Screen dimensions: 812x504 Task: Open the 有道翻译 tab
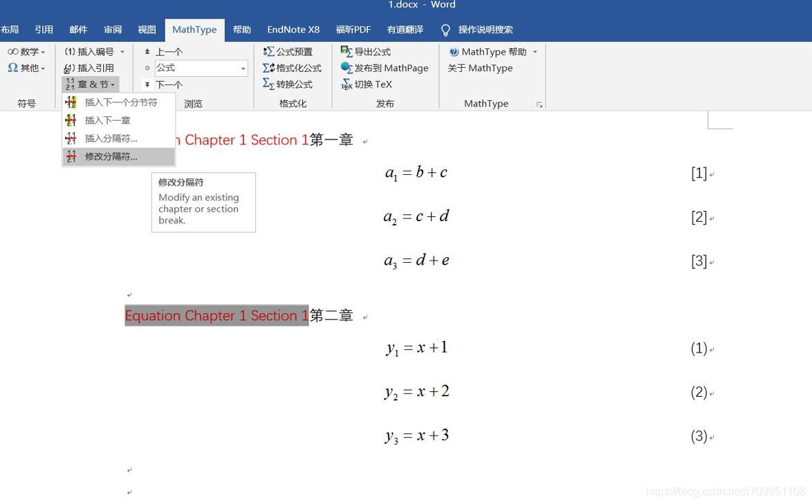point(405,30)
